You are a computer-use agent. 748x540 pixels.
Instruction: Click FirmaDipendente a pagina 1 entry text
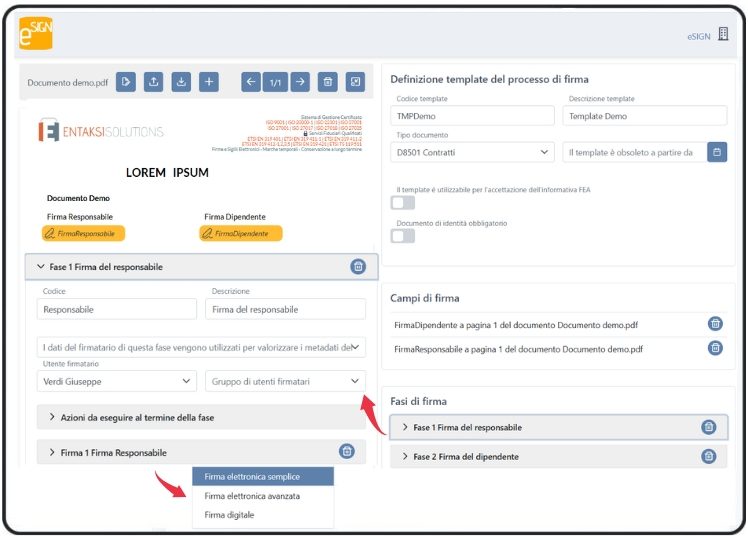tap(516, 325)
